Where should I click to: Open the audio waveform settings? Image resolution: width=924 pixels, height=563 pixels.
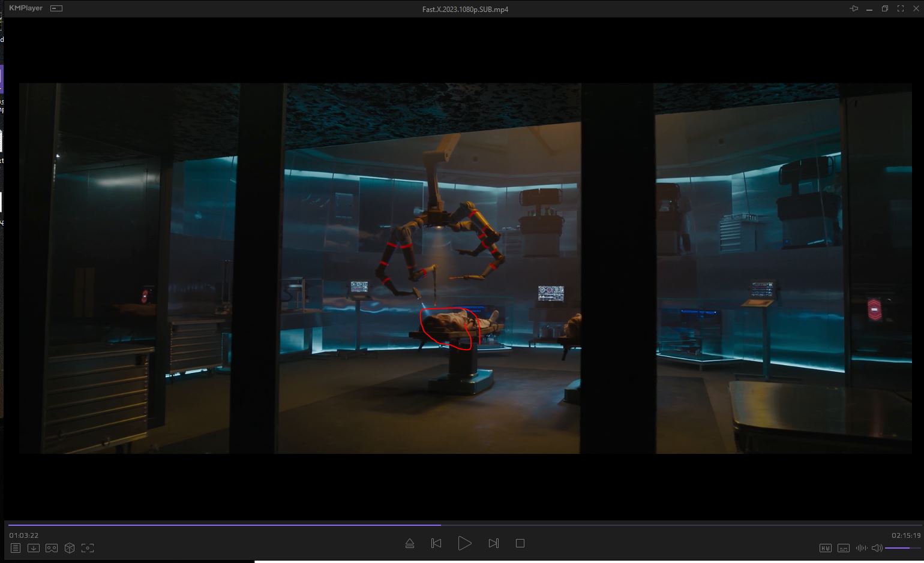(x=862, y=548)
